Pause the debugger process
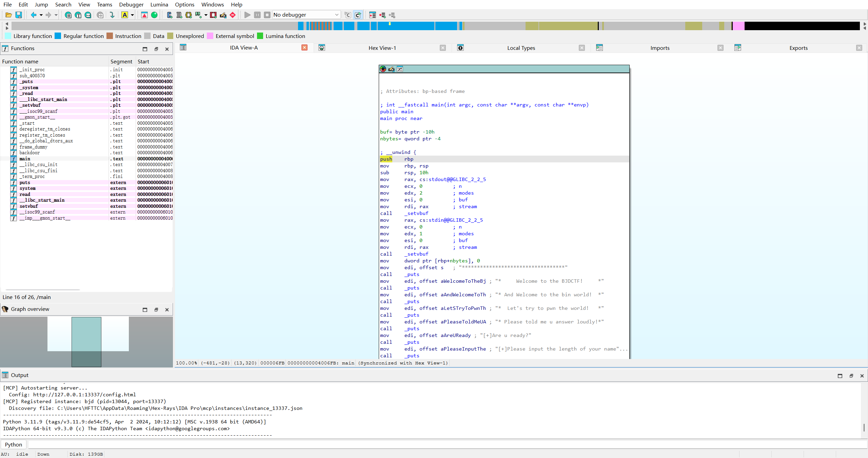The width and height of the screenshot is (868, 458). pyautogui.click(x=257, y=15)
